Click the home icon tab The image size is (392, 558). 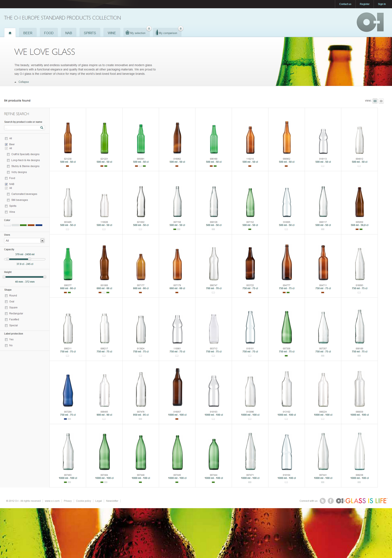pyautogui.click(x=10, y=33)
